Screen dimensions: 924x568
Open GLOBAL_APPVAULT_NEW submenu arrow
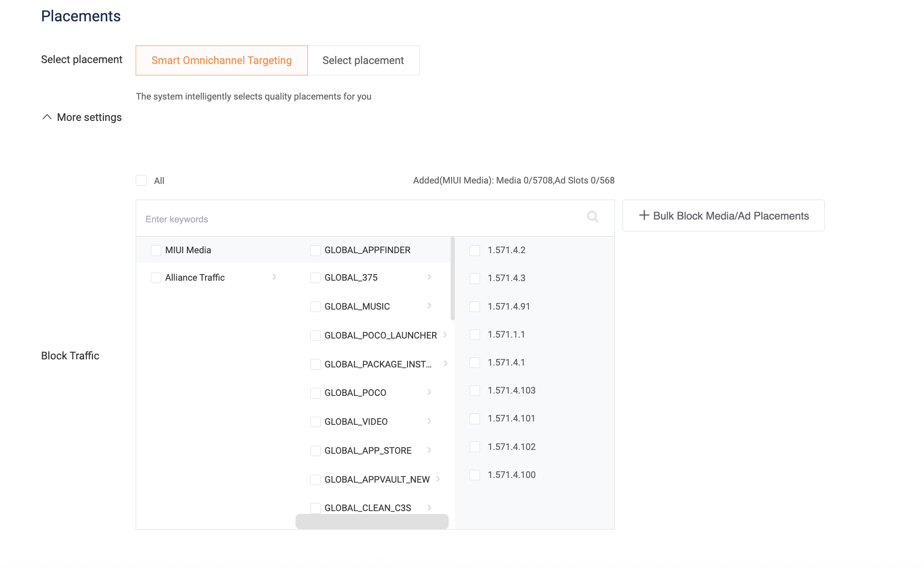pos(438,479)
